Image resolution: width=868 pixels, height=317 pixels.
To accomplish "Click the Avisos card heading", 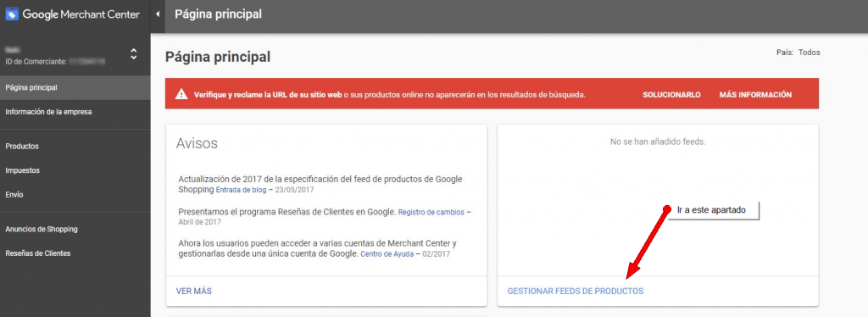I will 197,143.
